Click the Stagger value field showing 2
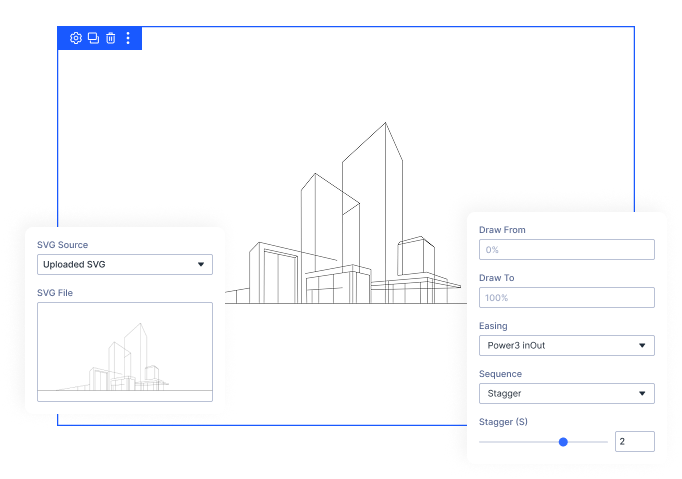 [x=635, y=442]
